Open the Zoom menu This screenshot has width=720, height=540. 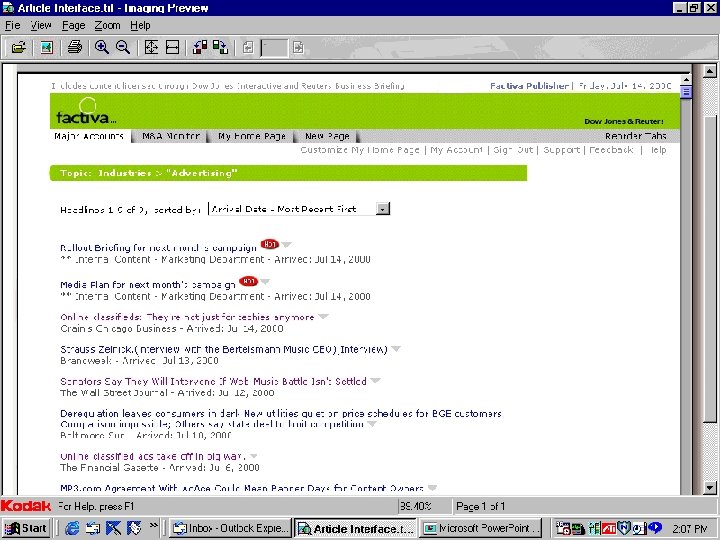coord(107,25)
